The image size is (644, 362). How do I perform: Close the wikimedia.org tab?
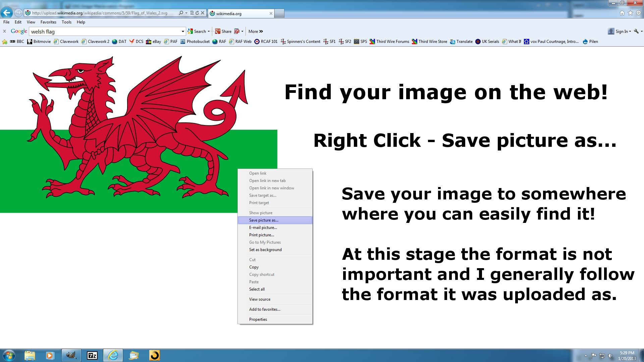pos(271,13)
